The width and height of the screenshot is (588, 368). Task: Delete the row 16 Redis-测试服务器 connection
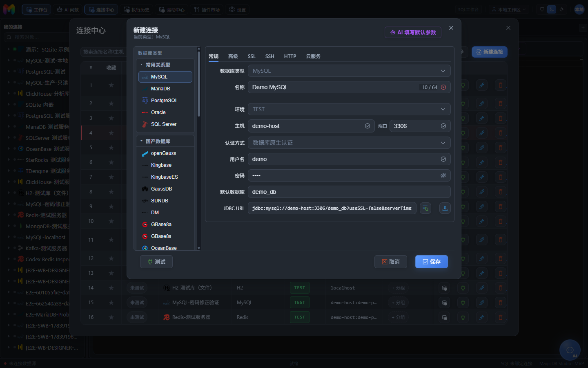501,317
